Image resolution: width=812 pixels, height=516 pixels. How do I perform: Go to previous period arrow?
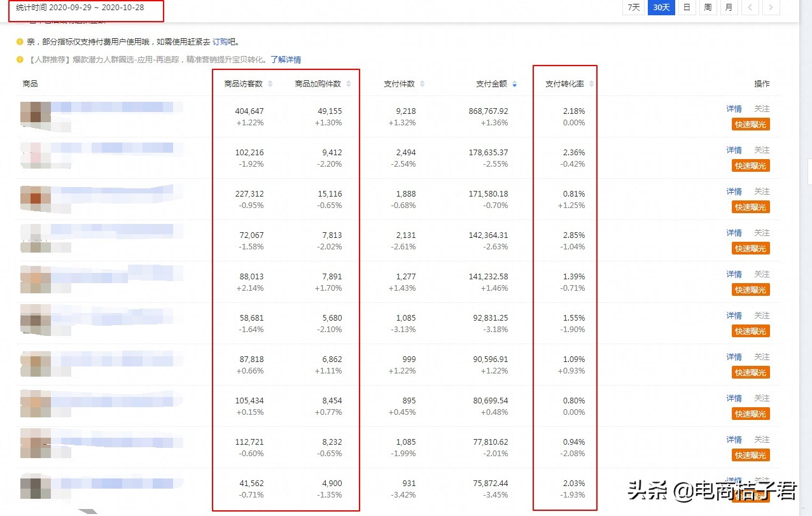(750, 8)
